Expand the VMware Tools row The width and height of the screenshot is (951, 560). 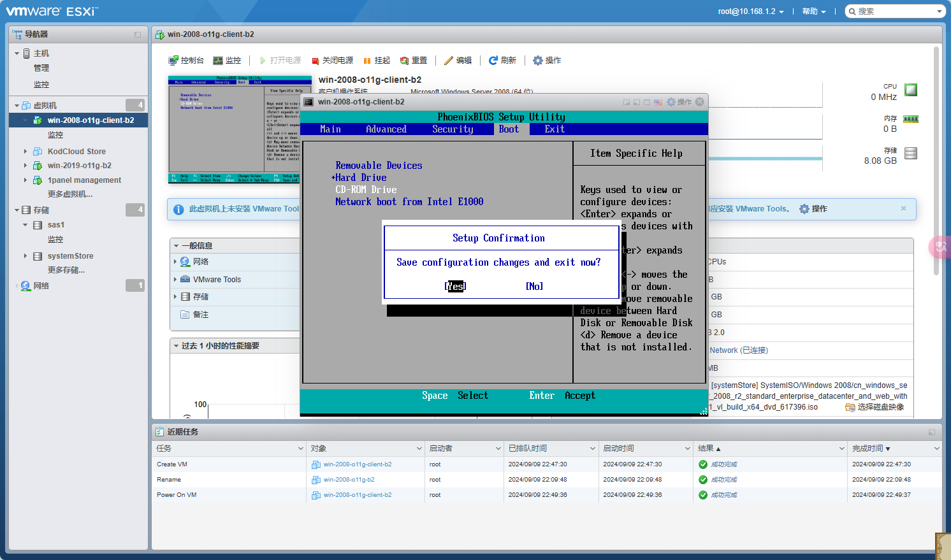pos(176,280)
